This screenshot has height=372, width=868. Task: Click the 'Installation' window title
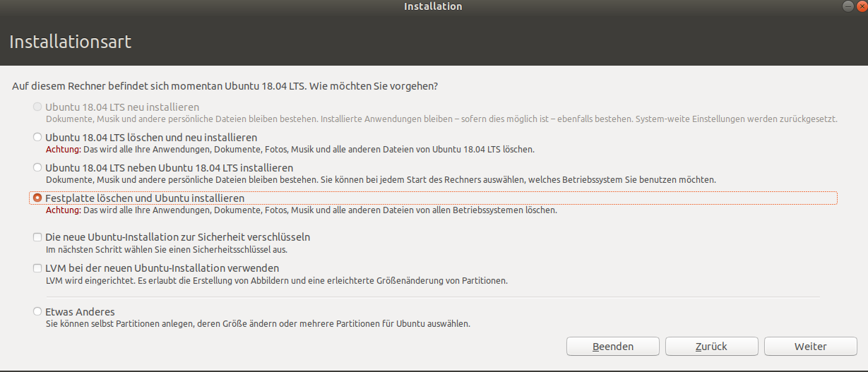pos(433,6)
